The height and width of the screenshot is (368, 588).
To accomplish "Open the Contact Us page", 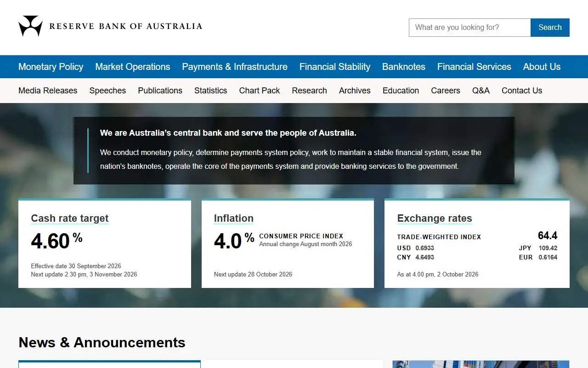I will 522,91.
